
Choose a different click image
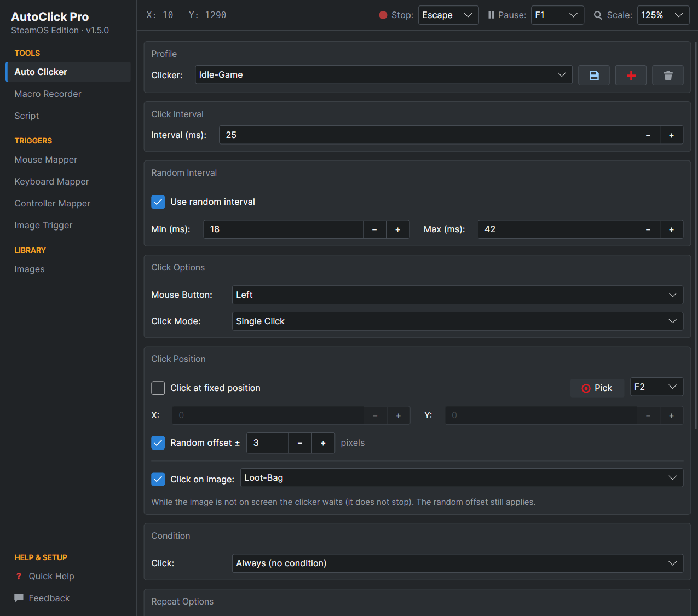point(462,478)
